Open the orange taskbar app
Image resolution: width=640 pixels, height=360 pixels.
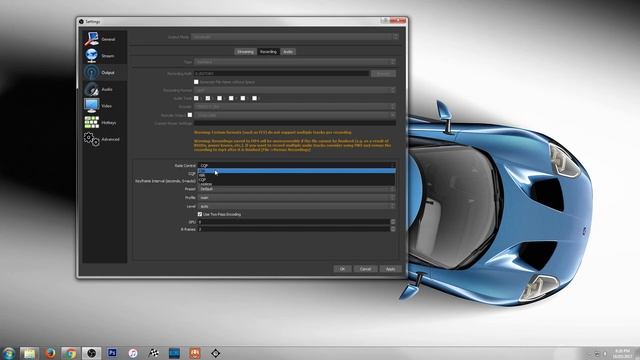[x=195, y=353]
